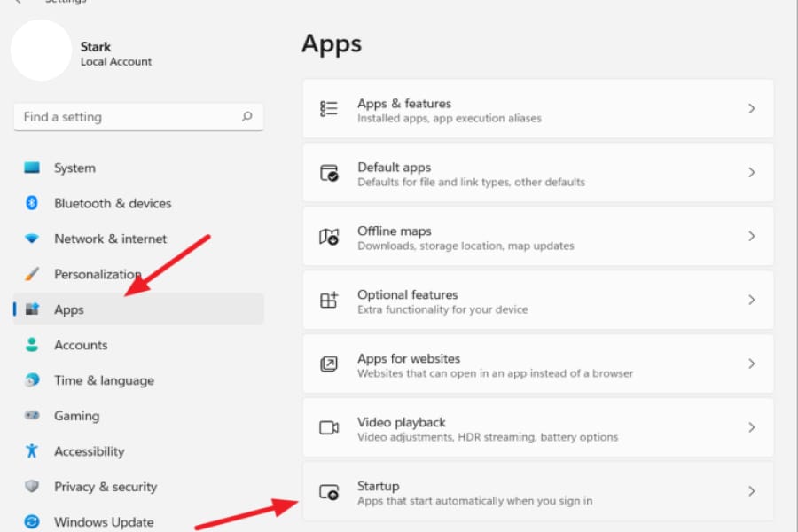Click the Local Account label
The width and height of the screenshot is (798, 532).
pyautogui.click(x=116, y=61)
